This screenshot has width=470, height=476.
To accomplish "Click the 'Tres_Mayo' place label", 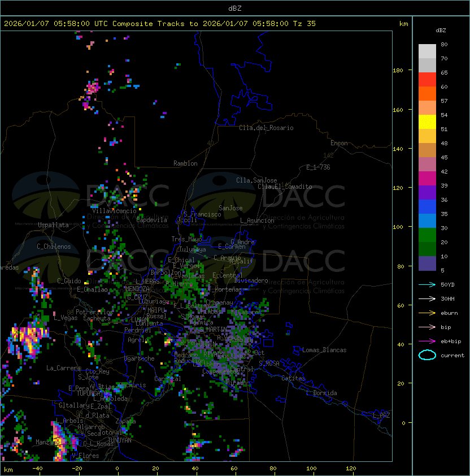I will pos(186,239).
